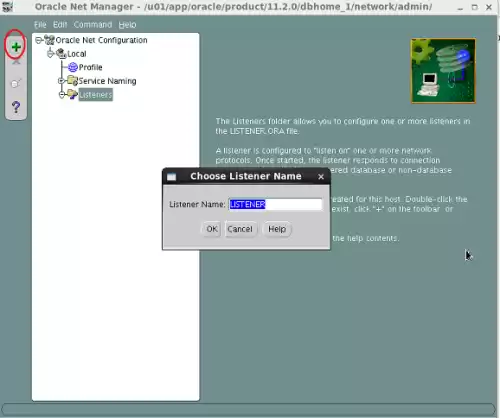500x418 pixels.
Task: Open the Edit menu
Action: (x=60, y=25)
